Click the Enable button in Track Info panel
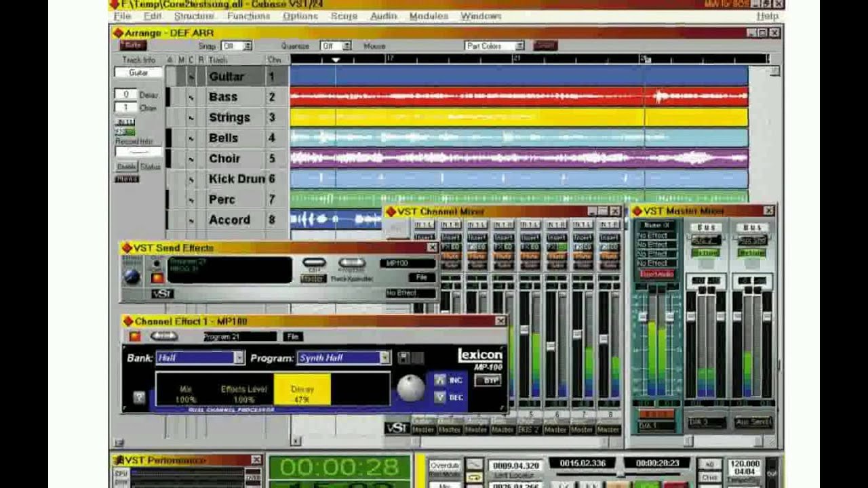The width and height of the screenshot is (868, 488). click(x=126, y=167)
